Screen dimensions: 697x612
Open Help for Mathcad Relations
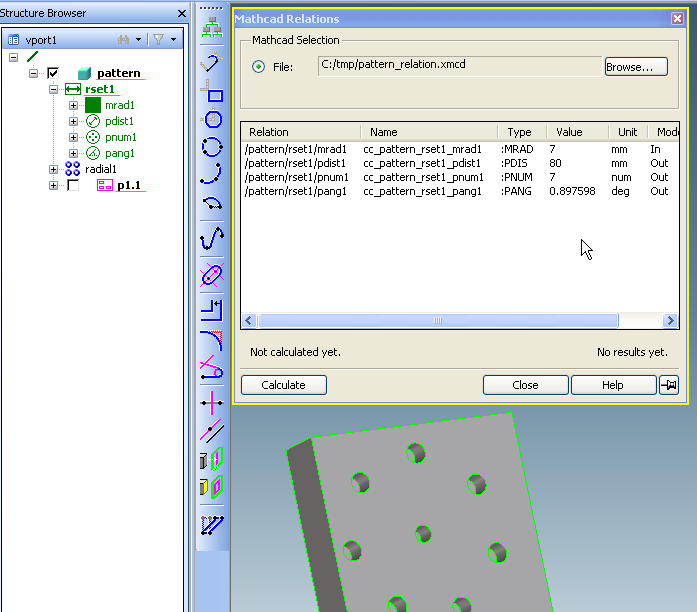[x=613, y=385]
